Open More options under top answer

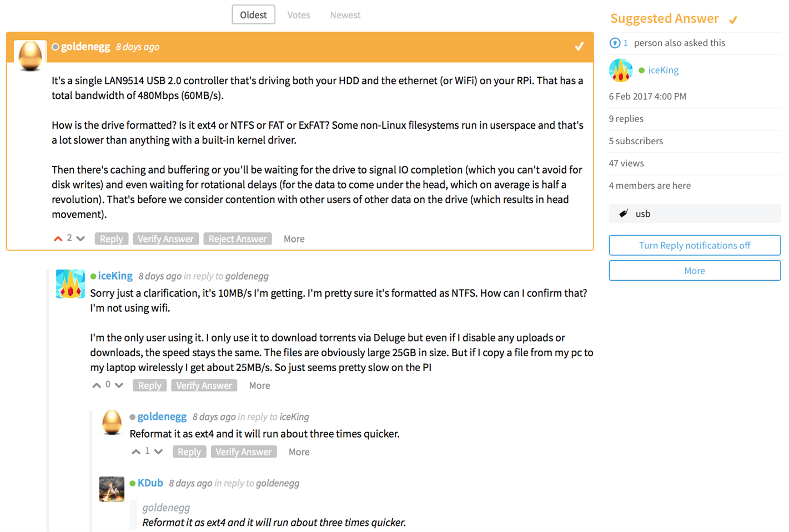(x=294, y=239)
